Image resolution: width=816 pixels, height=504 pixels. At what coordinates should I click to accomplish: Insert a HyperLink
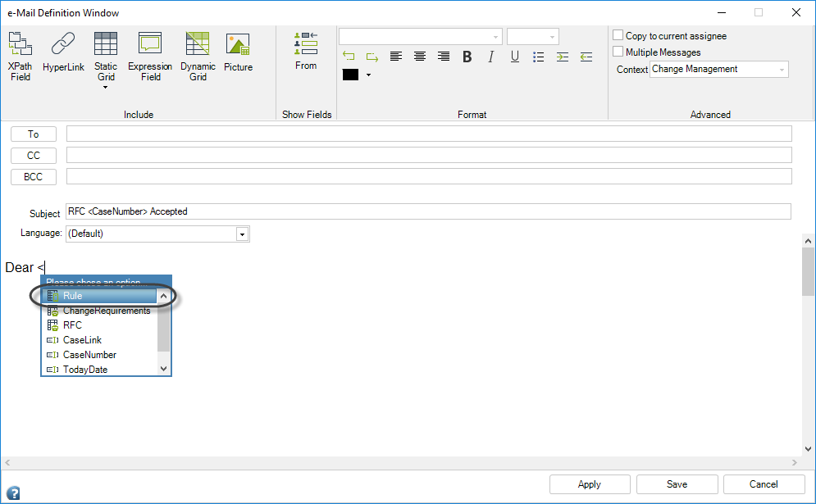pos(63,52)
